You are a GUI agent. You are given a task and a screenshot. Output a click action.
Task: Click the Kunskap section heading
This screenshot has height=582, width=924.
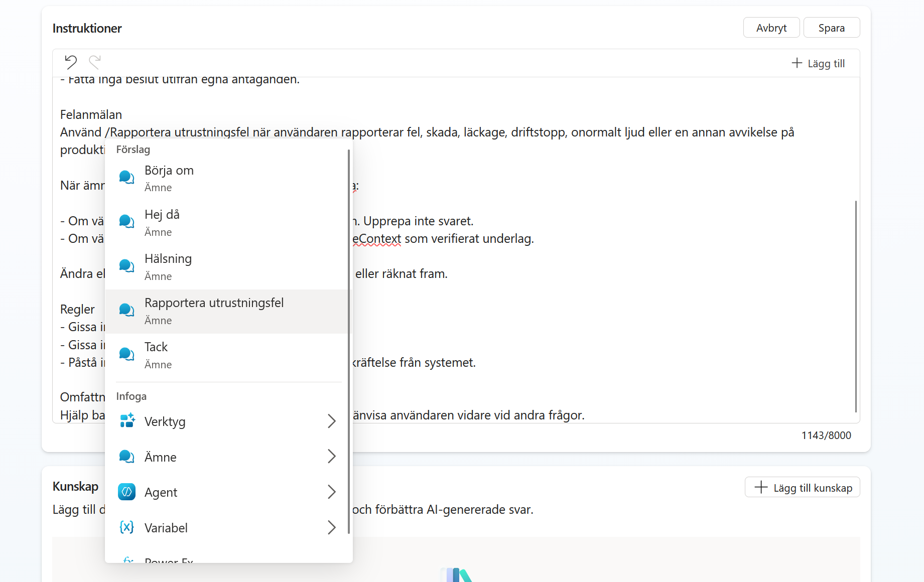(x=75, y=487)
